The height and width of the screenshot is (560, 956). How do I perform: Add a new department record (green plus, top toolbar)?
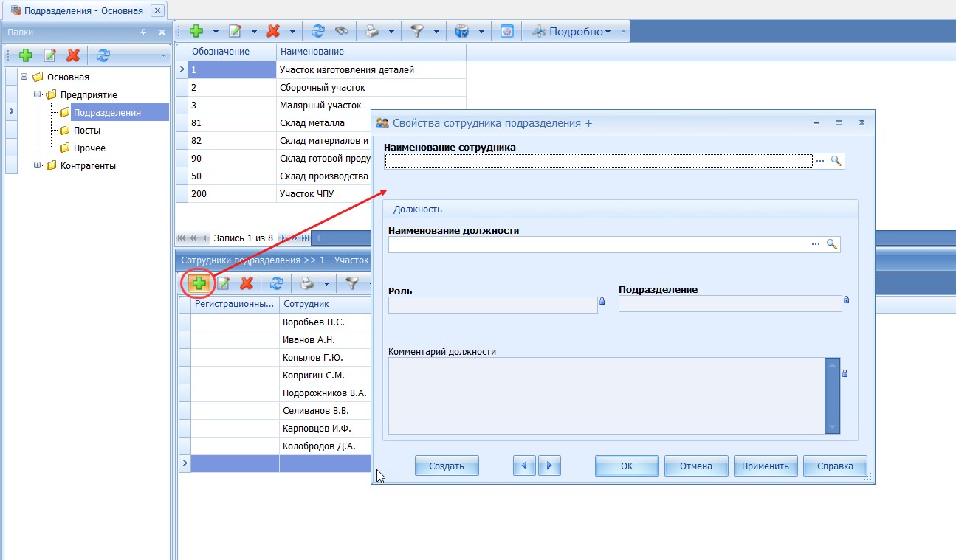click(196, 31)
